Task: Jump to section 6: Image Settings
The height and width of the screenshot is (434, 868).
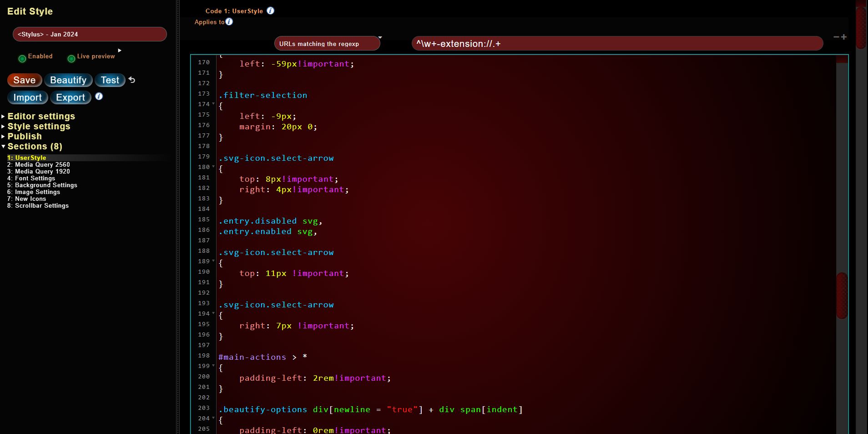Action: click(34, 192)
